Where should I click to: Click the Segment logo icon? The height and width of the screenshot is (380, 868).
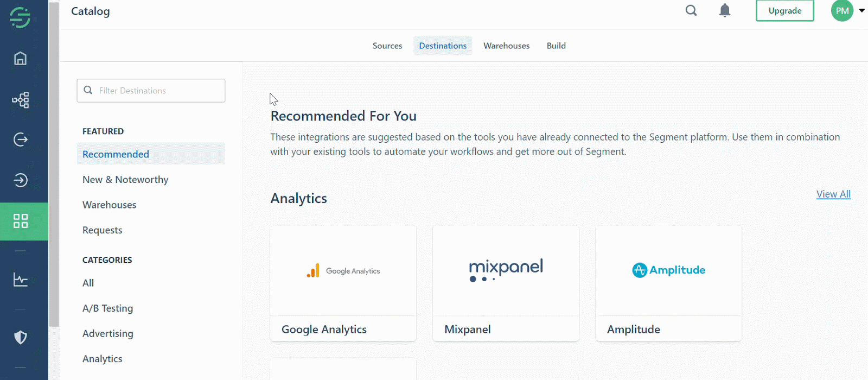[20, 17]
